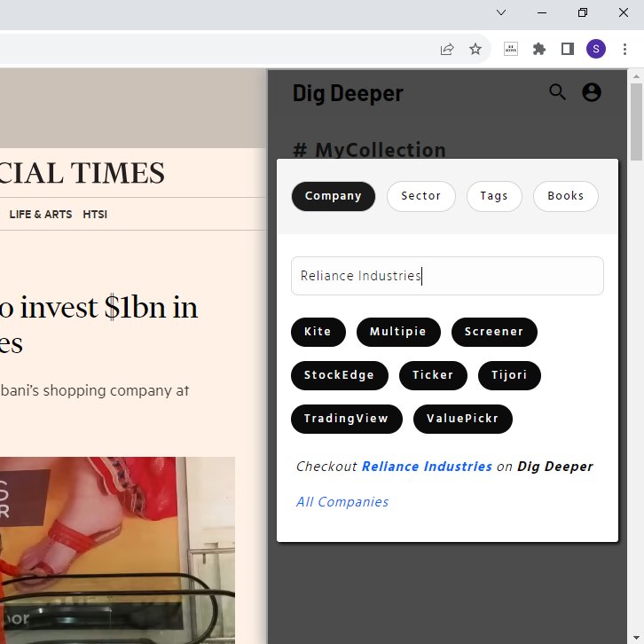Click the search magnifier in Dig Deeper
644x644 pixels.
(x=557, y=92)
